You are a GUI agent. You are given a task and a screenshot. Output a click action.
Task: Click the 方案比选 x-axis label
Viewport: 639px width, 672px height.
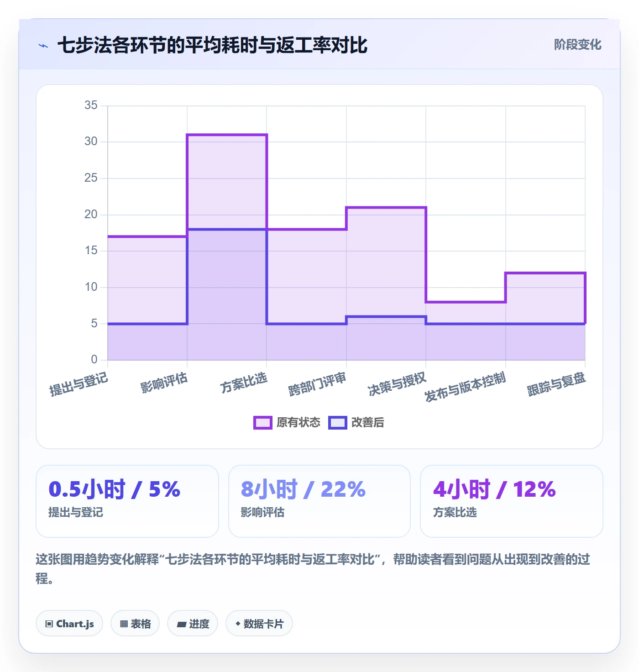tap(244, 383)
